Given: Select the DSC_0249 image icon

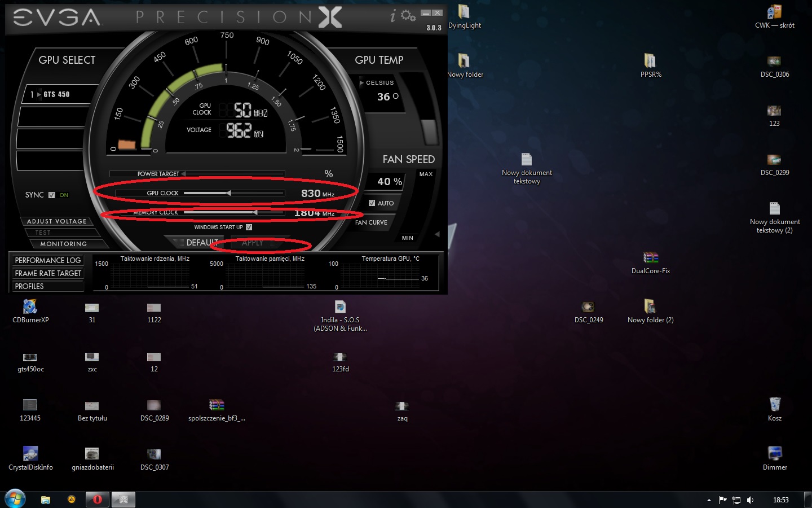Looking at the screenshot, I should [x=589, y=312].
